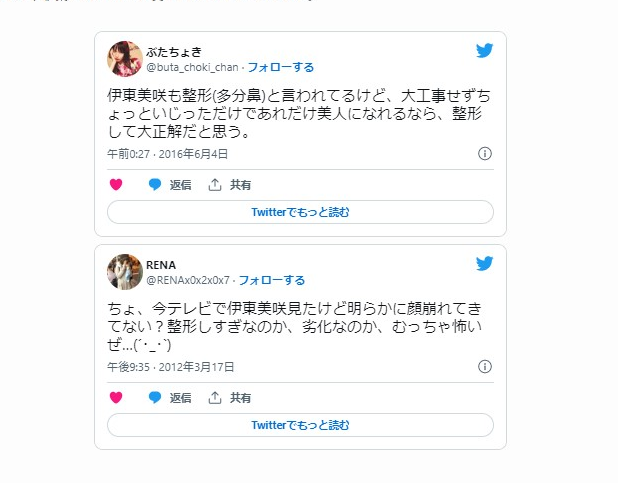
Task: Click the share upload icon on ぶたちょき's tweet
Action: (214, 185)
